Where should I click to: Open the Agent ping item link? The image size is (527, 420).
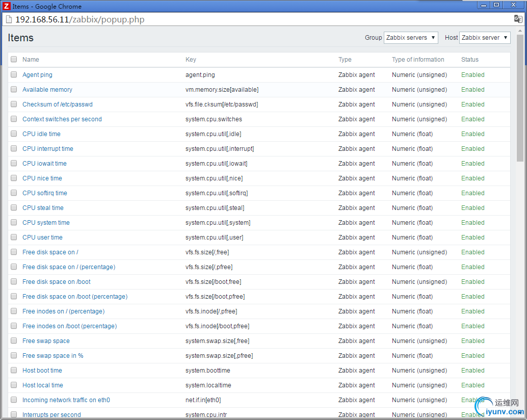[37, 74]
